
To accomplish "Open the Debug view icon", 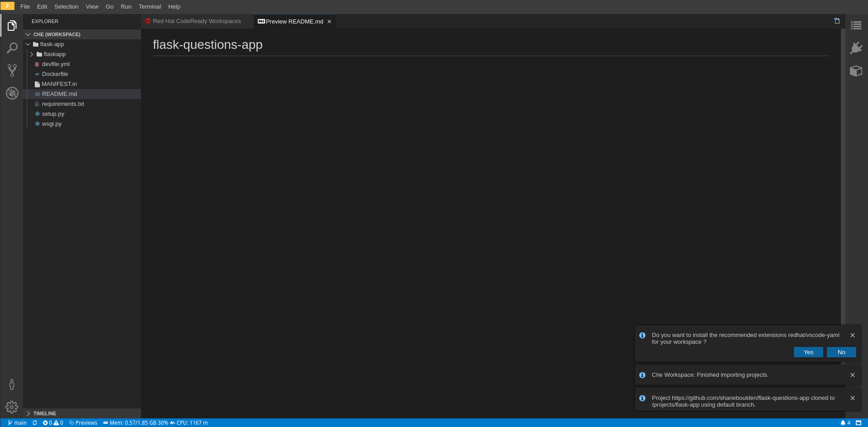I will [x=12, y=93].
